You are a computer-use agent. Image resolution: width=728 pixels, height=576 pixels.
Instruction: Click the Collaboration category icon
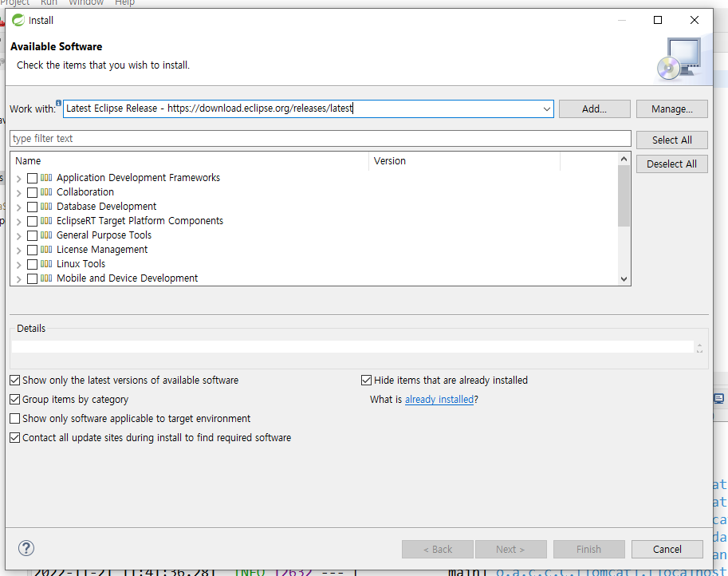(x=46, y=191)
